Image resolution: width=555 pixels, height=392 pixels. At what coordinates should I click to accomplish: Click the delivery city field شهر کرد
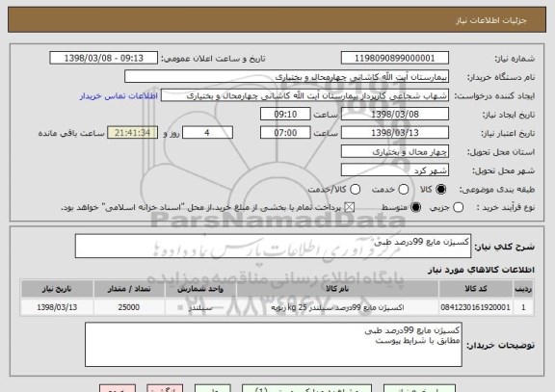click(x=395, y=170)
